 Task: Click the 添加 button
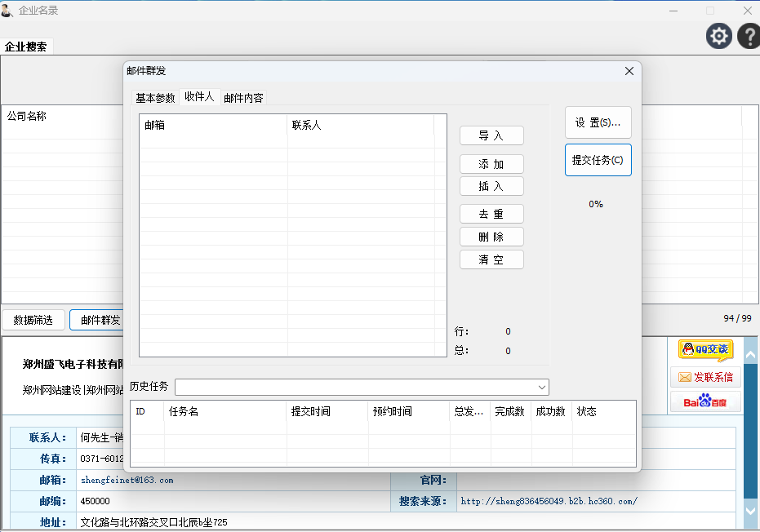pyautogui.click(x=491, y=165)
